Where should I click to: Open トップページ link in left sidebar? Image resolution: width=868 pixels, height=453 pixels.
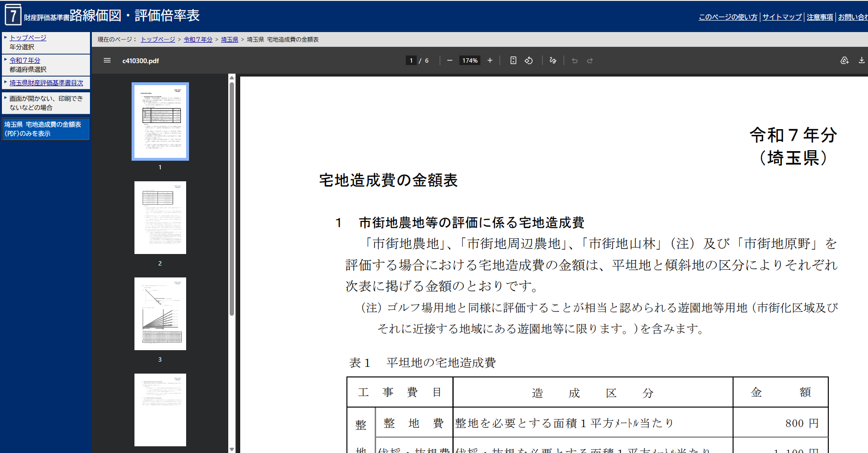pyautogui.click(x=28, y=38)
